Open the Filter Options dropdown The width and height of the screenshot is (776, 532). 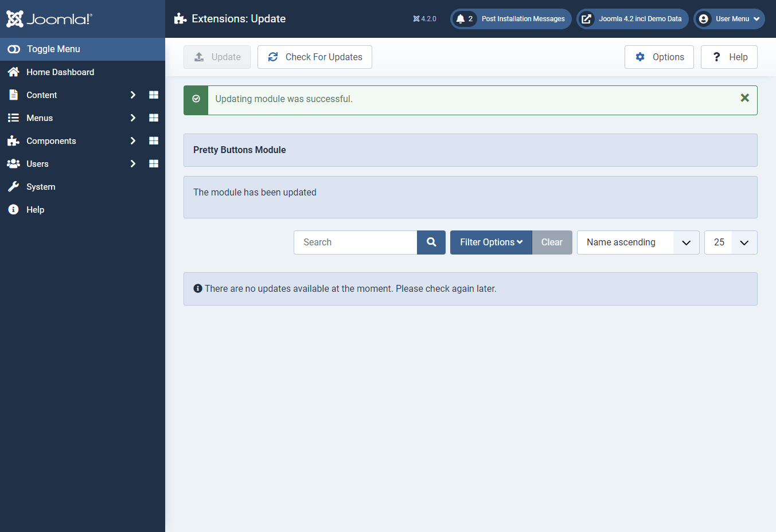pyautogui.click(x=491, y=242)
